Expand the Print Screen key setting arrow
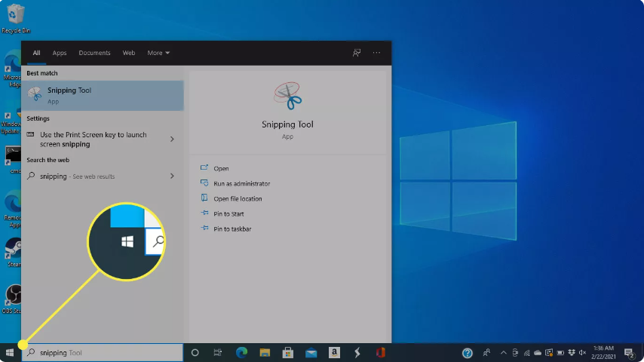This screenshot has width=644, height=362. pyautogui.click(x=172, y=140)
